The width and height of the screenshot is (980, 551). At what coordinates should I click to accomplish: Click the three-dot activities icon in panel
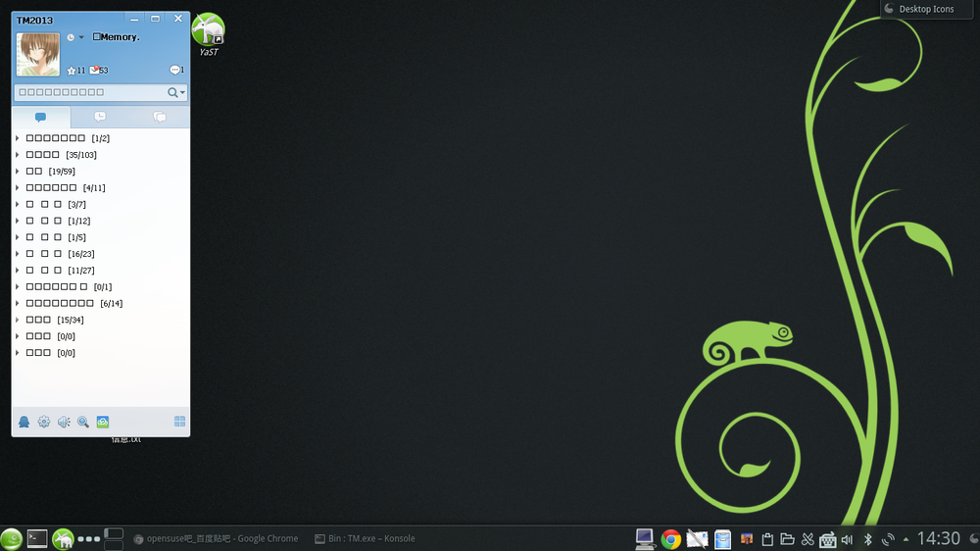[x=89, y=538]
